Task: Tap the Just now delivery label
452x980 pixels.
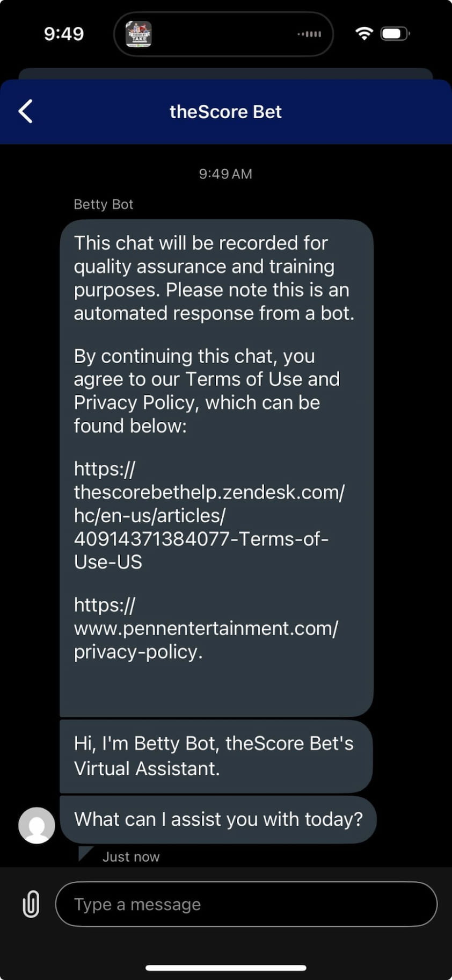Action: coord(131,856)
